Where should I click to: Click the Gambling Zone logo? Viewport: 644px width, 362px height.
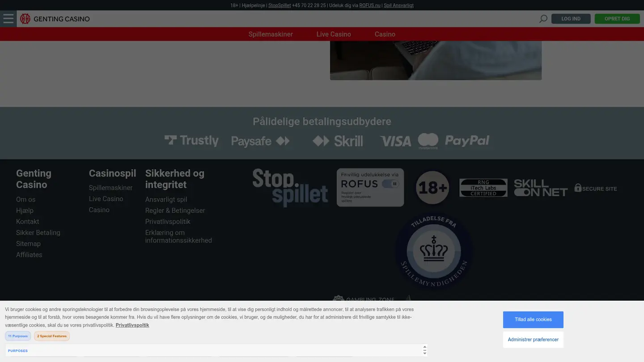click(x=363, y=298)
